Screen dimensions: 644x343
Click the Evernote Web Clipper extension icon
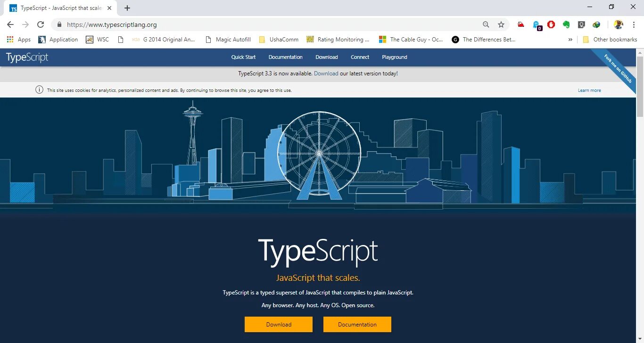(x=566, y=24)
